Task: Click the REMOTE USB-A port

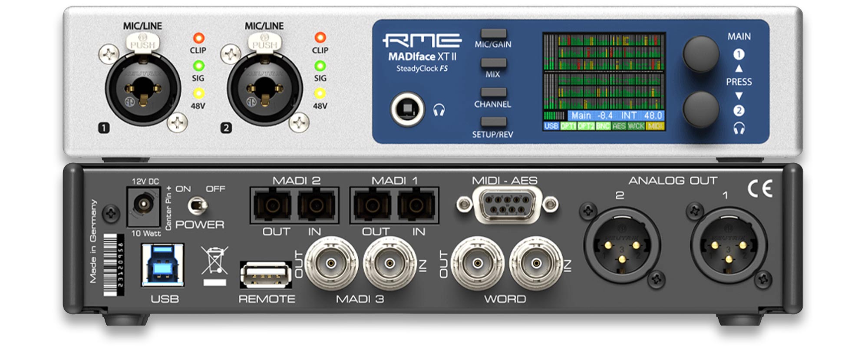Action: 266,275
